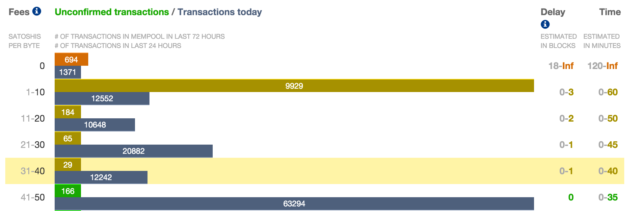Click the 29 unconfirmed bar
The image size is (644, 211).
click(x=67, y=165)
